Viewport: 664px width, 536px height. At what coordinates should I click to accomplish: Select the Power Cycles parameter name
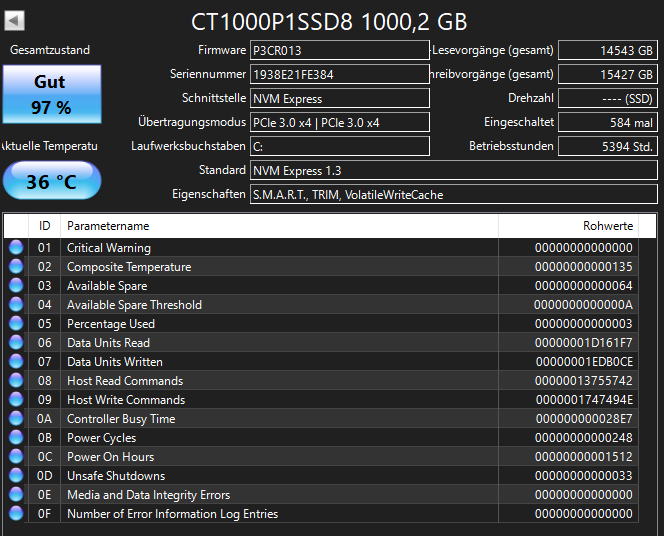tap(102, 438)
